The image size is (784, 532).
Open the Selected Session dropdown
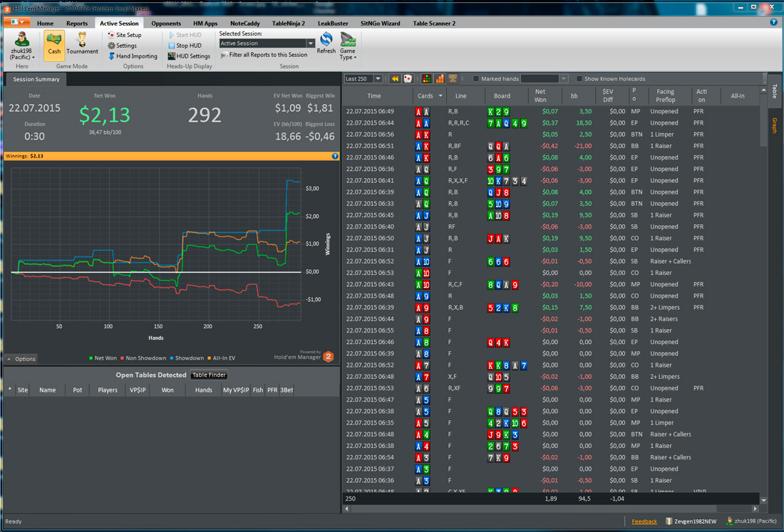[310, 43]
